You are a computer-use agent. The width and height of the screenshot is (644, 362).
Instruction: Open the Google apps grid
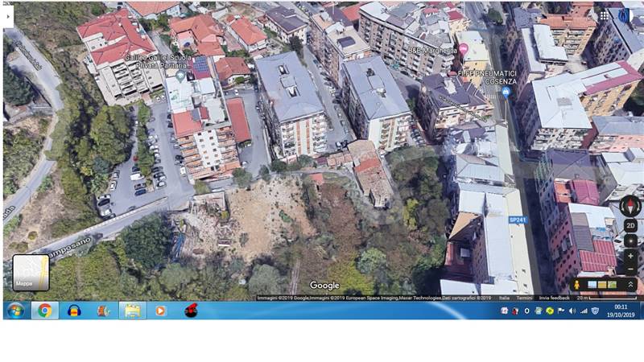tap(605, 15)
